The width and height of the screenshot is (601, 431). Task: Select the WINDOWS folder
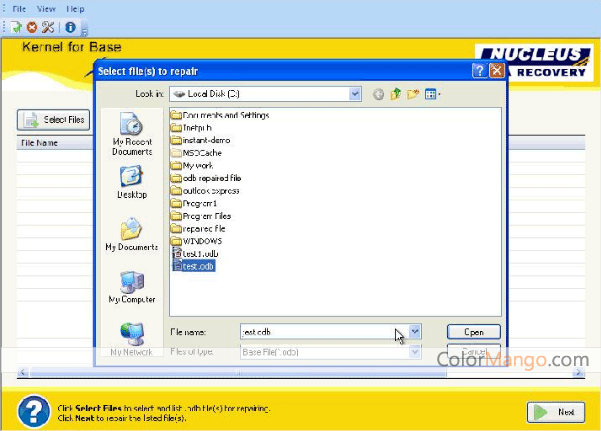(196, 241)
